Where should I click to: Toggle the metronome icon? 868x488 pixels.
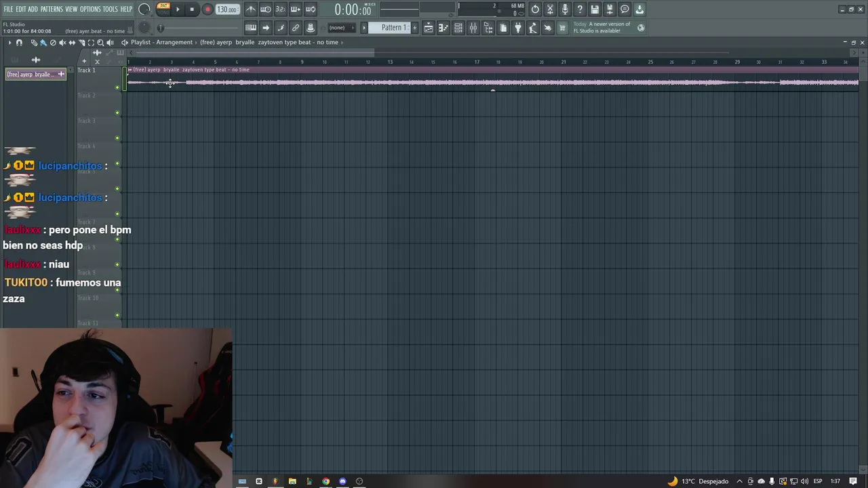click(251, 9)
